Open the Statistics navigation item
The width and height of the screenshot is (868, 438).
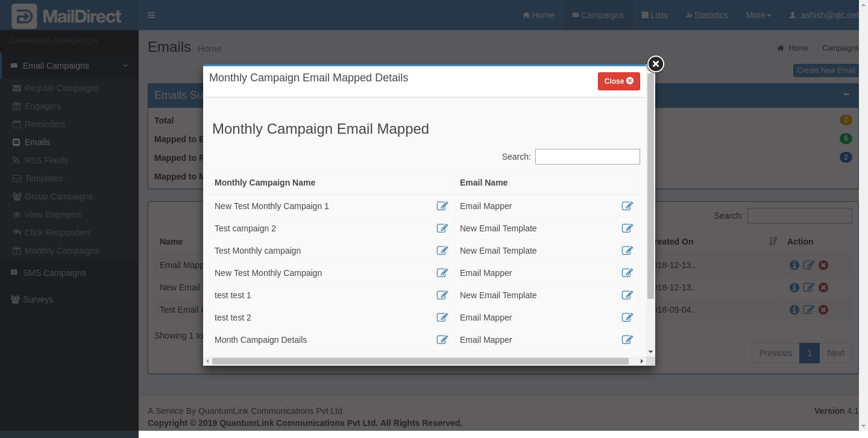706,15
